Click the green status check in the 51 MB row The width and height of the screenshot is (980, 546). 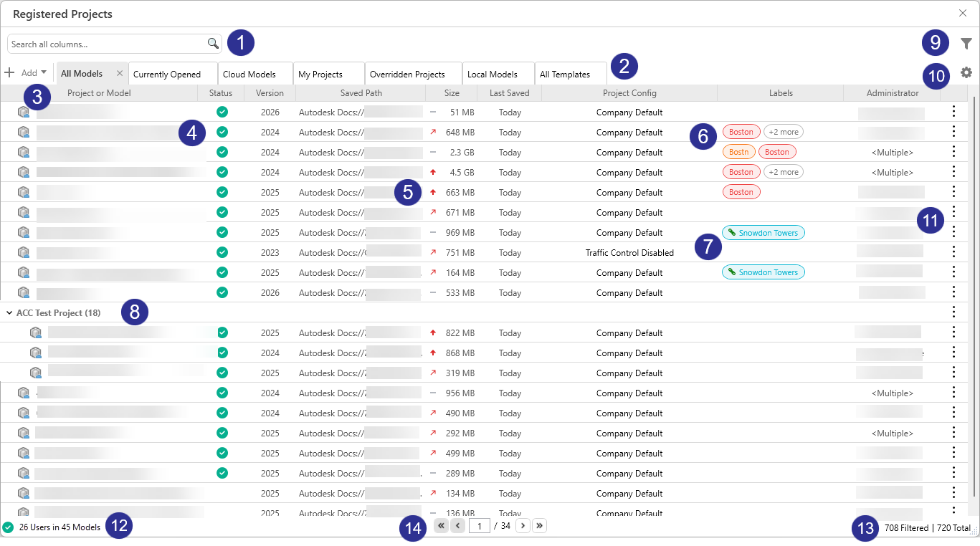tap(222, 112)
